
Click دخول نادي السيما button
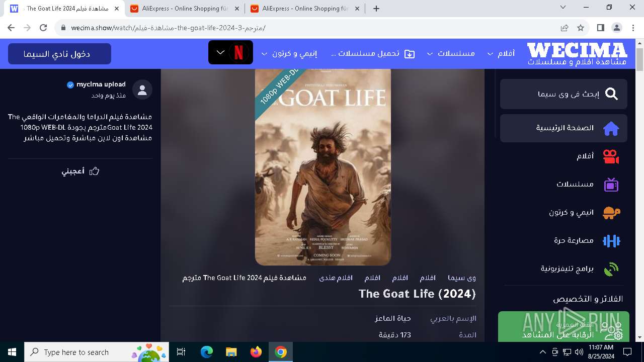pos(59,54)
